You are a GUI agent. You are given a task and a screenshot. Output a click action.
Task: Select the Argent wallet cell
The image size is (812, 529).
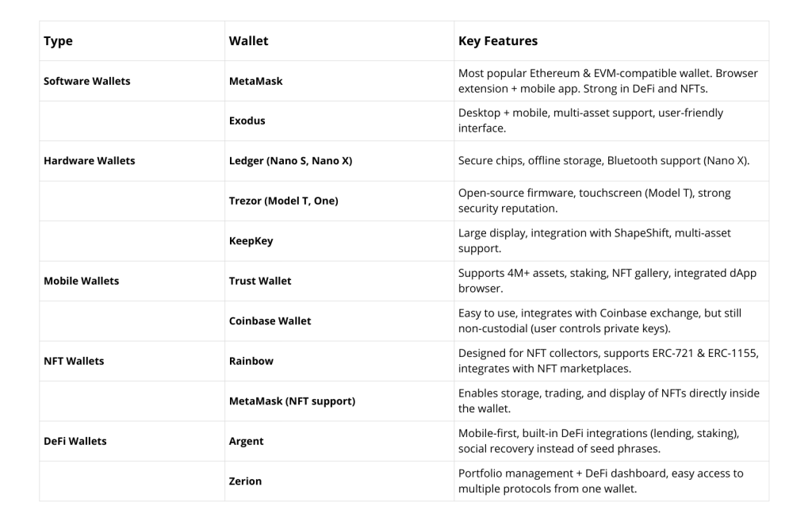click(x=246, y=441)
